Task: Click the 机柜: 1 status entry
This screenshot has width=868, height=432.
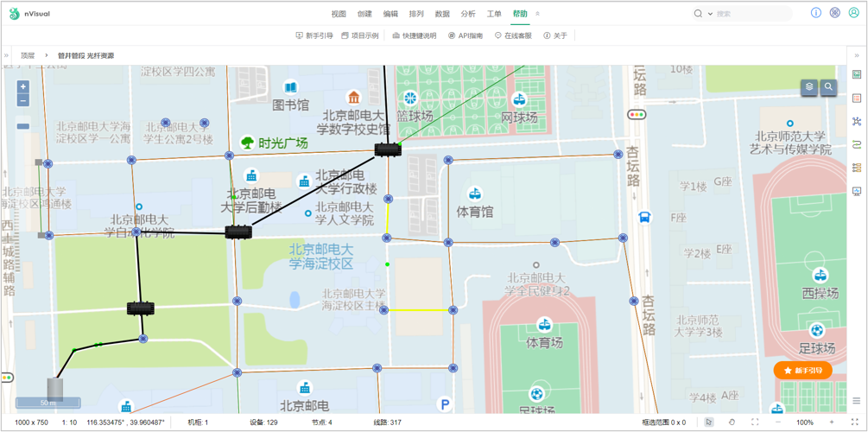Action: 198,422
